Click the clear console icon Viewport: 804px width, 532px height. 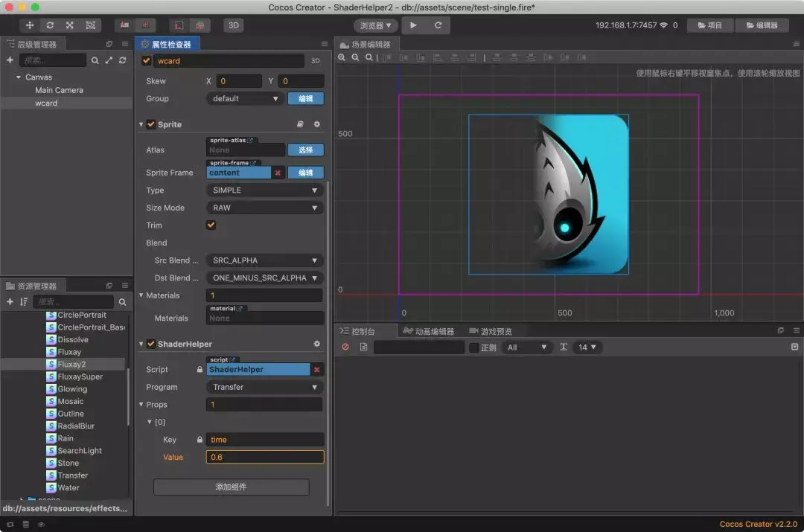(x=345, y=347)
